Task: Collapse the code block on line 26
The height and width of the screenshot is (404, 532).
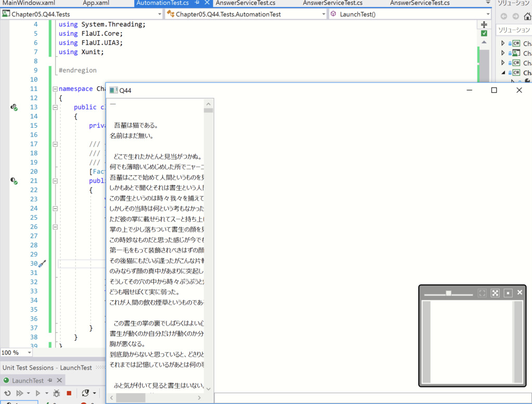Action: coord(55,227)
